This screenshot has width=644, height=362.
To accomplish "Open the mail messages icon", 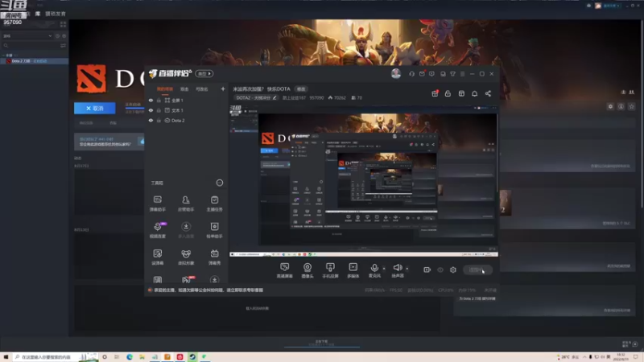I will coord(422,74).
